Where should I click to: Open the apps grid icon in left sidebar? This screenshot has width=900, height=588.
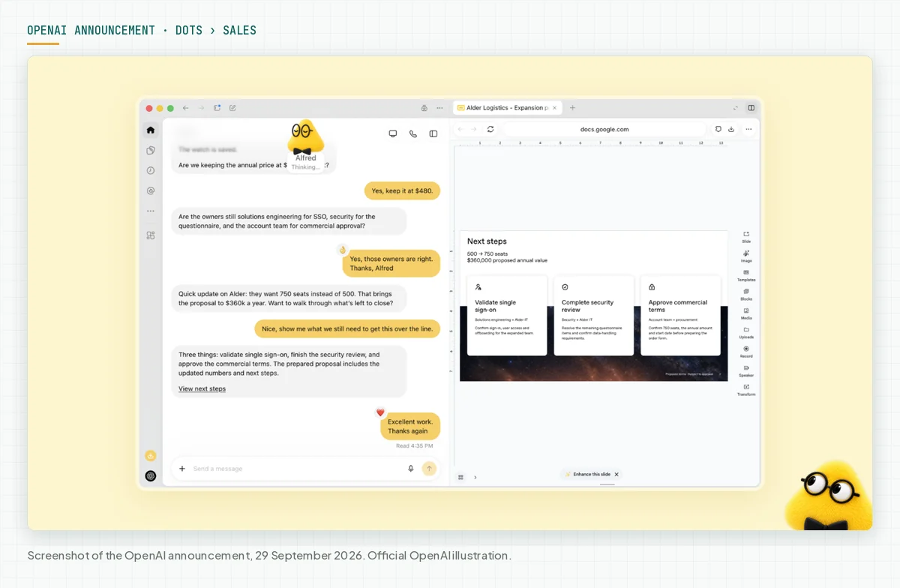[151, 235]
